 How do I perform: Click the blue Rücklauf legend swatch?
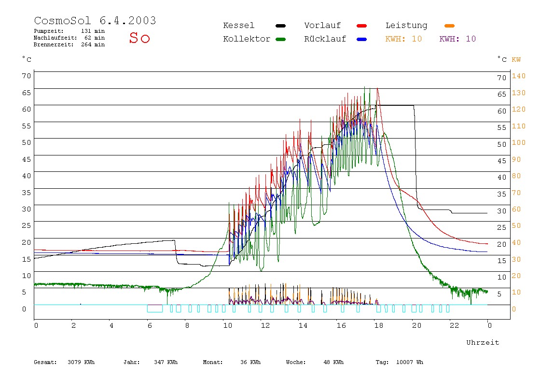(362, 39)
